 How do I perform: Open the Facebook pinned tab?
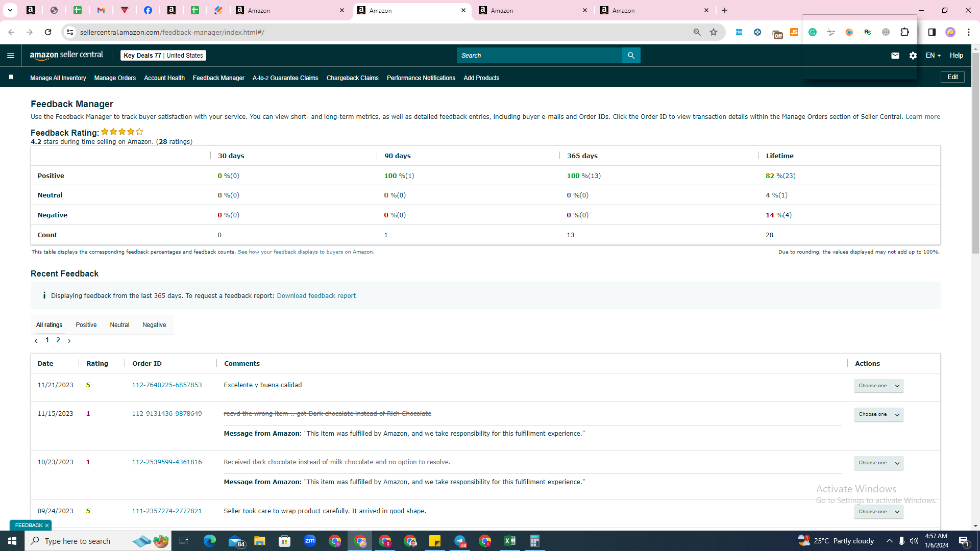[148, 10]
